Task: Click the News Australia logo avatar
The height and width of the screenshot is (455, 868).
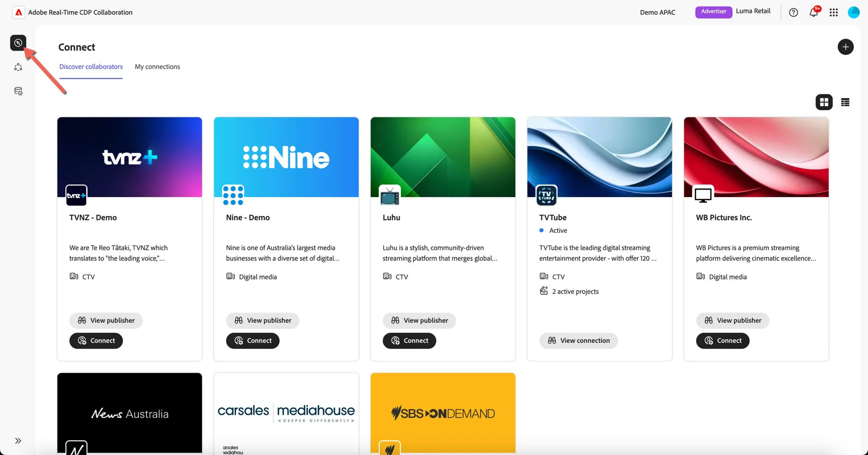Action: click(76, 448)
